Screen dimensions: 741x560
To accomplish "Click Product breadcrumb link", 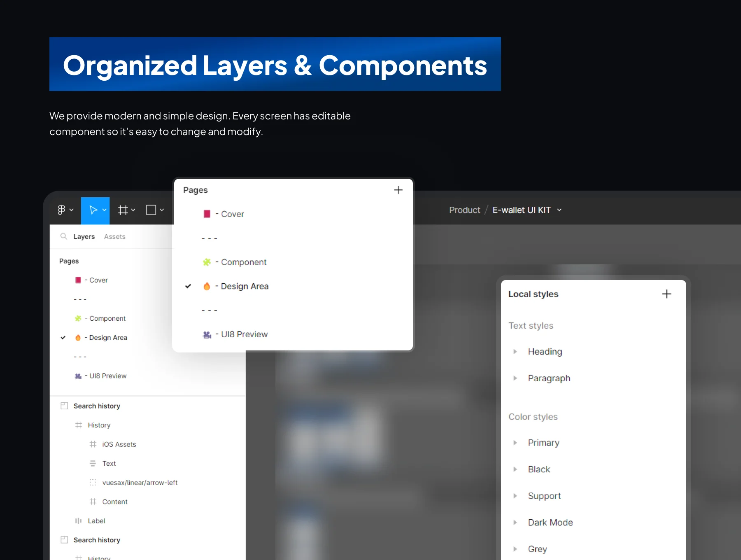I will point(464,210).
